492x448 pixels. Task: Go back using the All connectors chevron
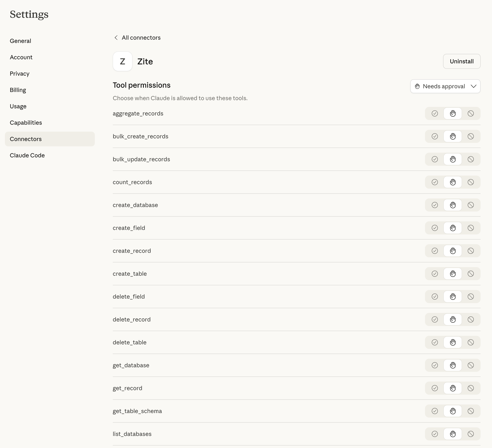[x=116, y=38]
